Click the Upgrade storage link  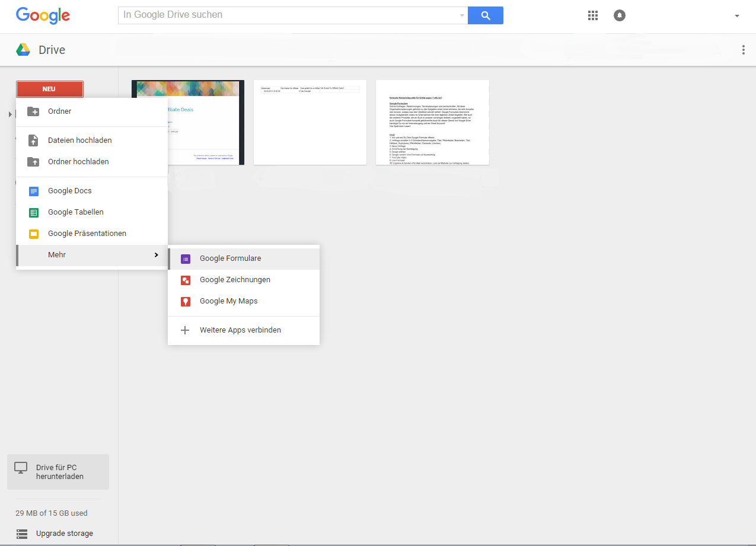[x=65, y=534]
